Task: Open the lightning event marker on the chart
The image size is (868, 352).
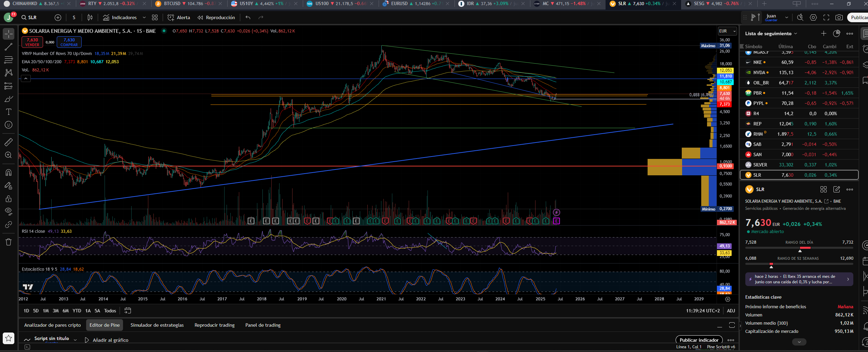Action: 556,213
